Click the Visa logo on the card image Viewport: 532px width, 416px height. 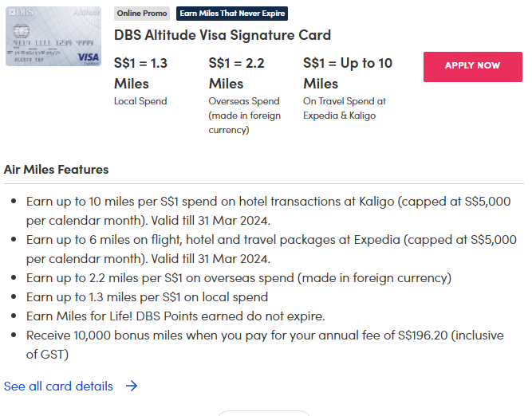click(x=89, y=57)
